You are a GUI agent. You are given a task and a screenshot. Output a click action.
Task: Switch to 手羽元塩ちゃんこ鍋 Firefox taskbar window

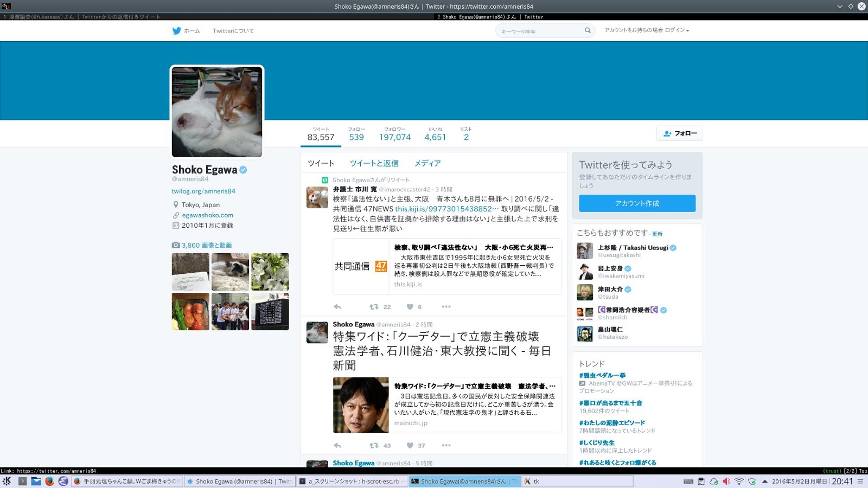click(127, 481)
